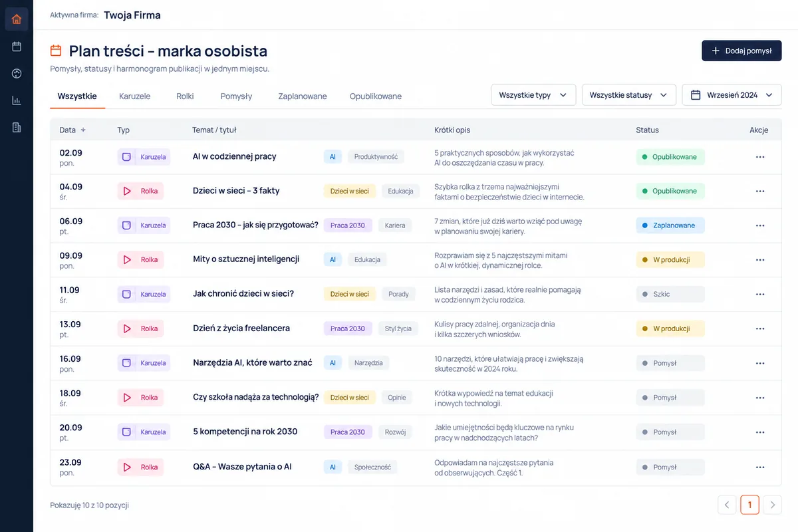Expand the Wszystkie typy dropdown

coord(533,95)
